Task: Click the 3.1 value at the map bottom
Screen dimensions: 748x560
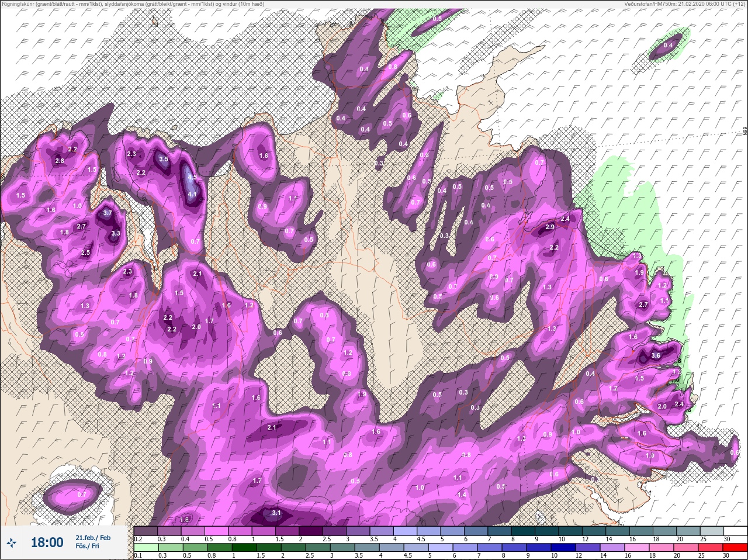Action: (277, 513)
